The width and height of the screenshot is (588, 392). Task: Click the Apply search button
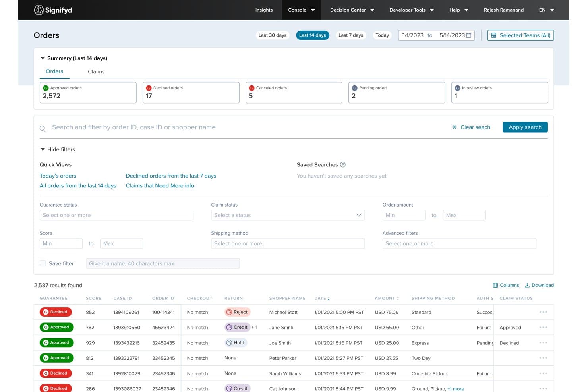[x=525, y=127]
